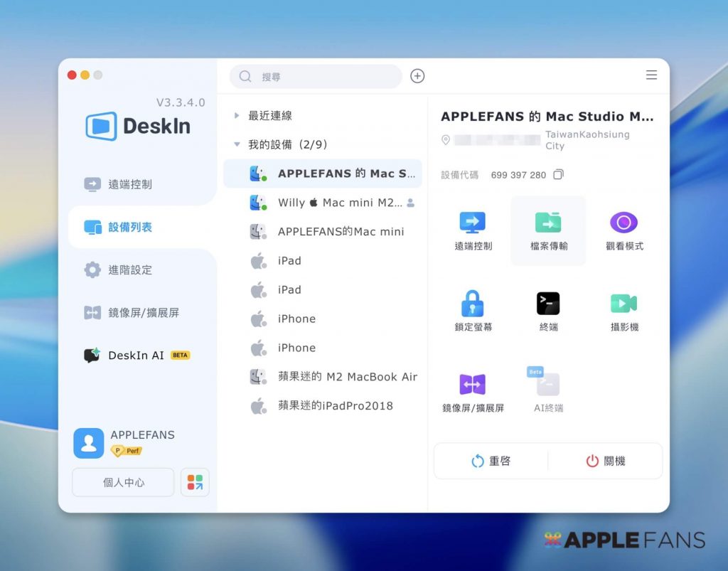Click the 搜尋 search field
This screenshot has width=728, height=571.
(315, 75)
